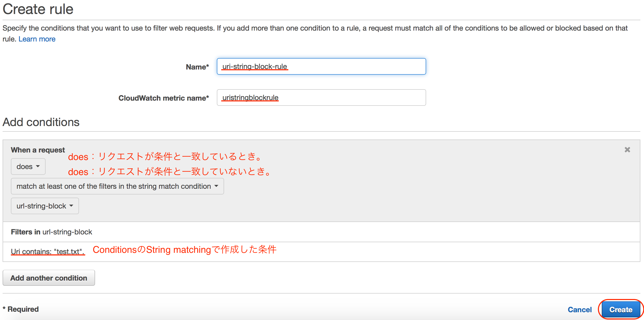Open the Learn more link
Viewport: 644px width, 320px height.
(37, 39)
